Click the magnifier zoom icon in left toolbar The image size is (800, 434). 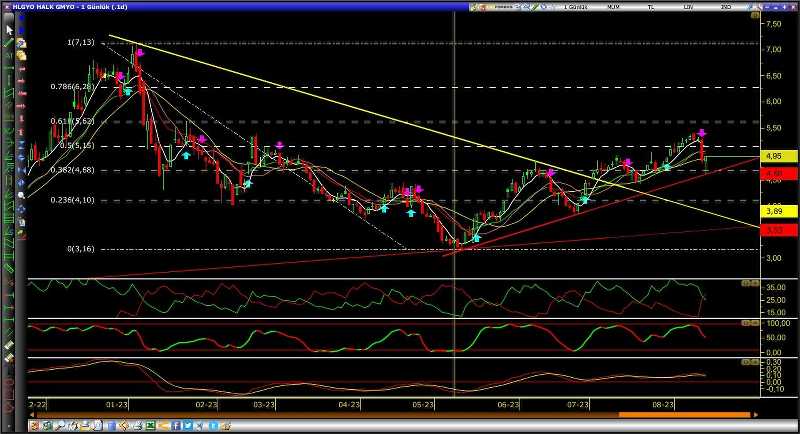click(21, 196)
